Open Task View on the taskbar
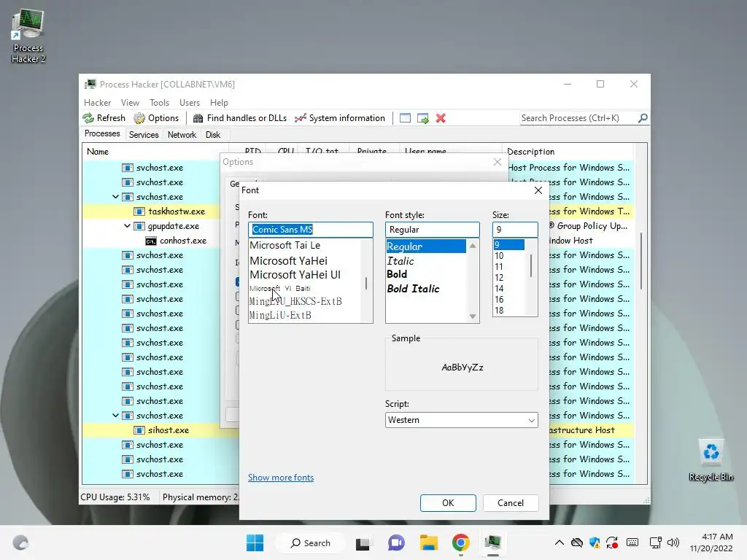 point(363,542)
